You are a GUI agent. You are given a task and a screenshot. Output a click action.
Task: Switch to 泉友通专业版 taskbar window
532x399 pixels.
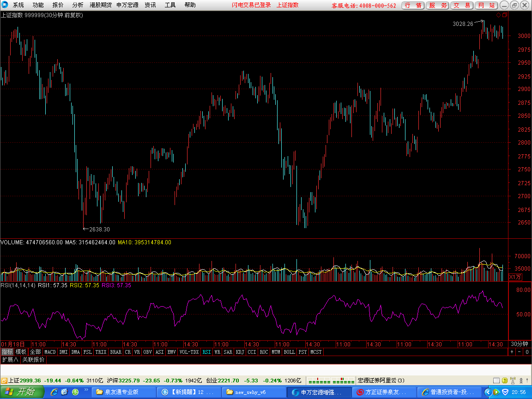click(x=124, y=392)
